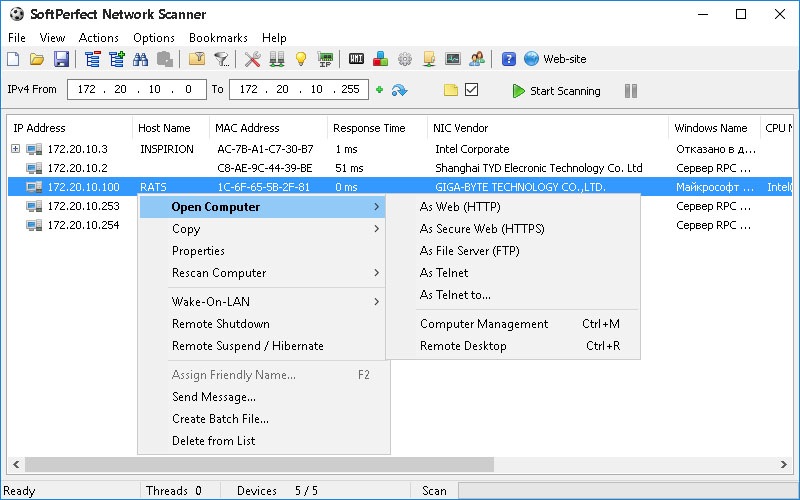Open the funnel filter options icon

coord(221,59)
